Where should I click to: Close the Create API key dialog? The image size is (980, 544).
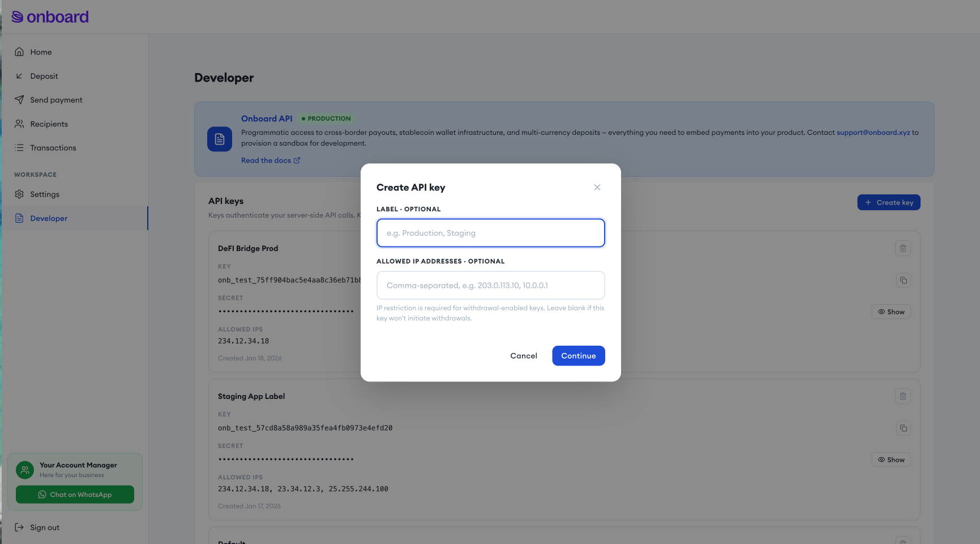[x=597, y=188]
